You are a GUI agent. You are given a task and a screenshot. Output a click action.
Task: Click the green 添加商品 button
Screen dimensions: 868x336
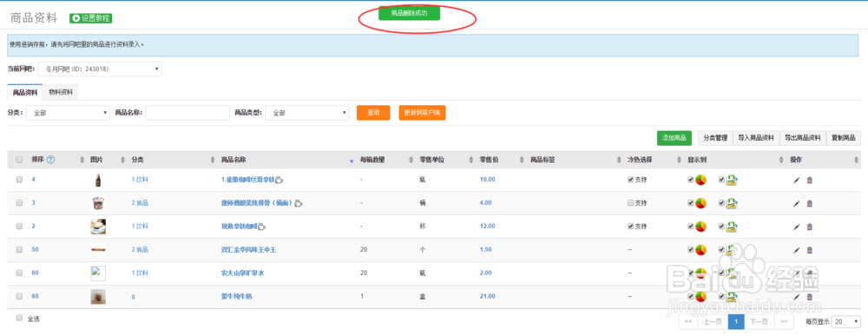674,138
